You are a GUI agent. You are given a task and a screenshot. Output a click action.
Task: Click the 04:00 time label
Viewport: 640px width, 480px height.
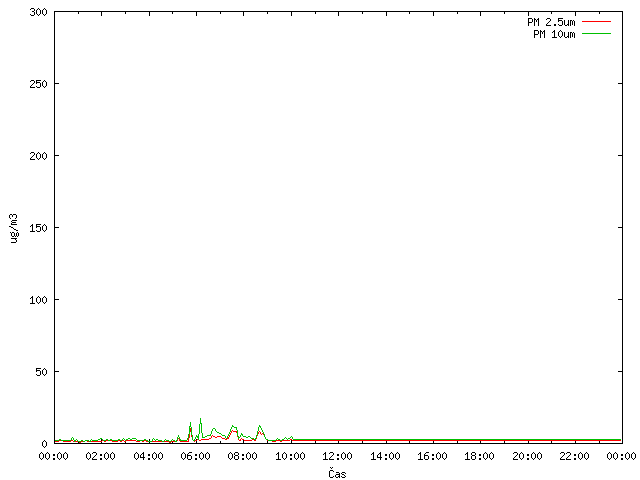(149, 456)
